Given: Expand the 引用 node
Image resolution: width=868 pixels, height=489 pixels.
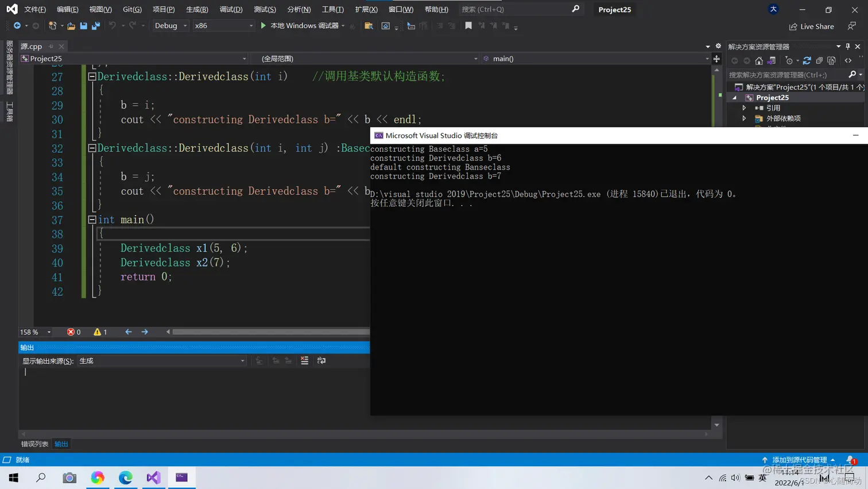Looking at the screenshot, I should (745, 108).
